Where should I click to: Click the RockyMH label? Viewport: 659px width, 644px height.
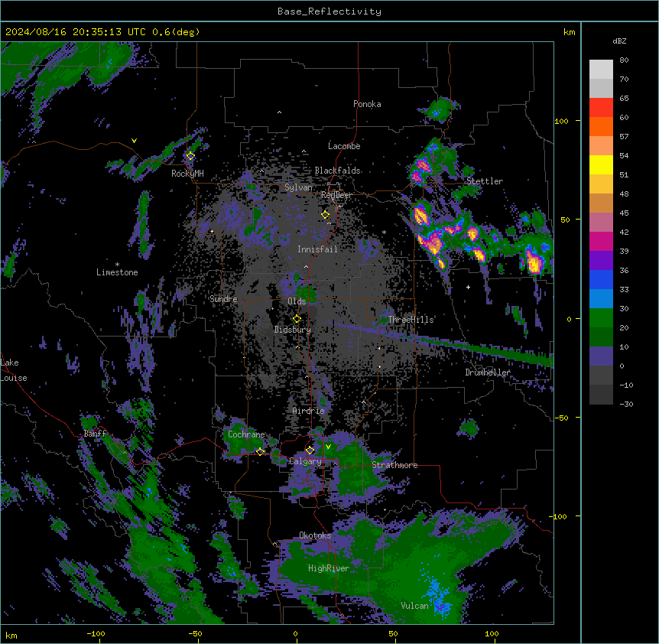187,174
